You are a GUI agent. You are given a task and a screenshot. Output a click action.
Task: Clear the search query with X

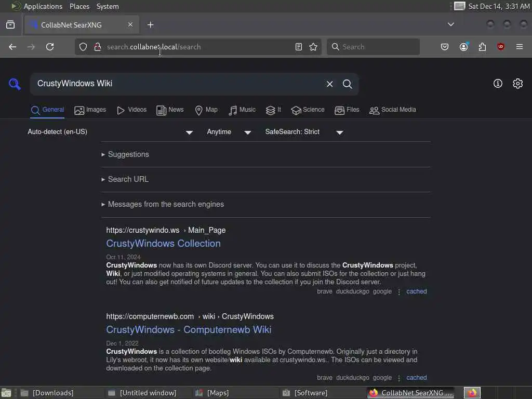tap(329, 84)
